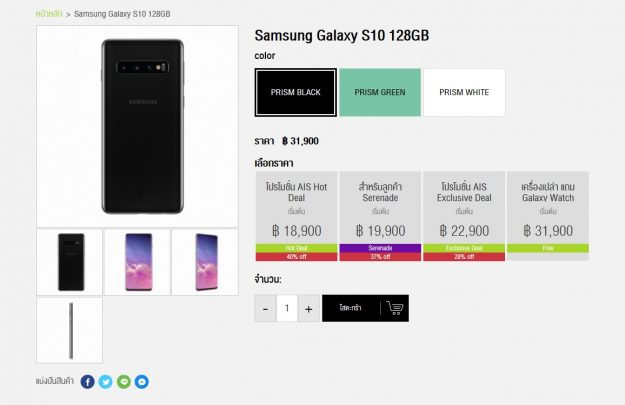The width and height of the screenshot is (625, 405).
Task: Go to home page breadcrumb link
Action: coord(49,14)
